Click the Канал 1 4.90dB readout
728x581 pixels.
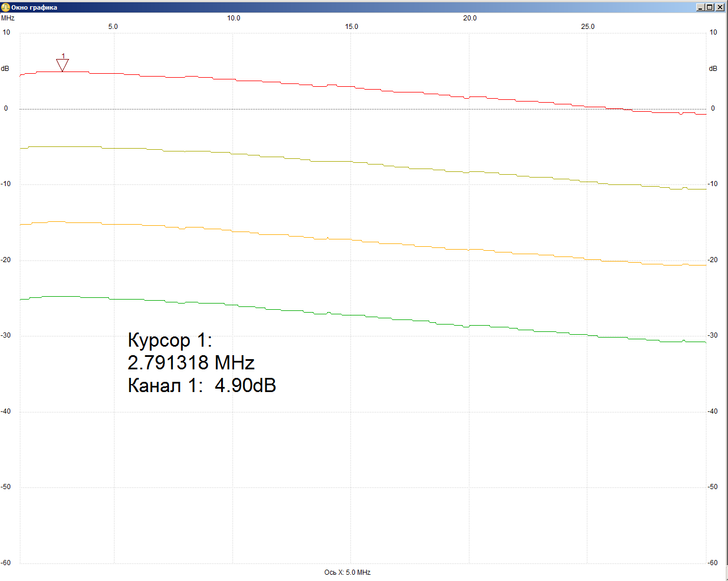pos(202,386)
